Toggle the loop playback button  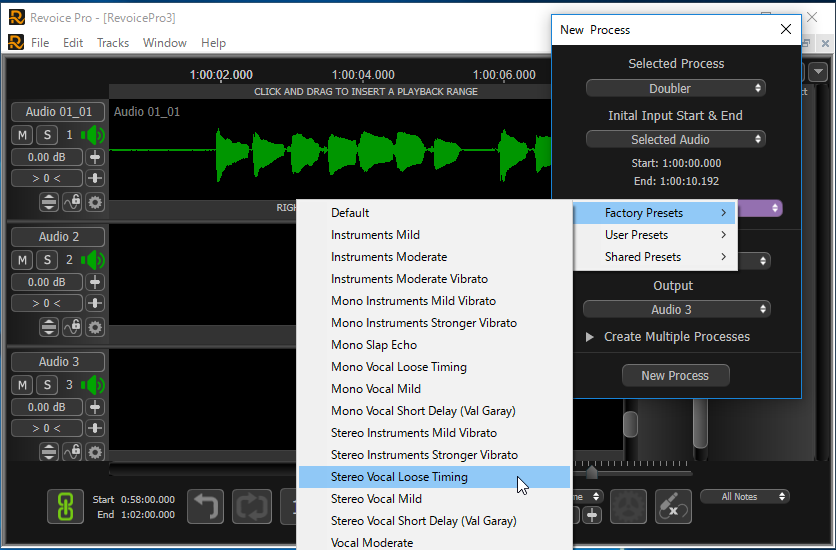pos(252,506)
